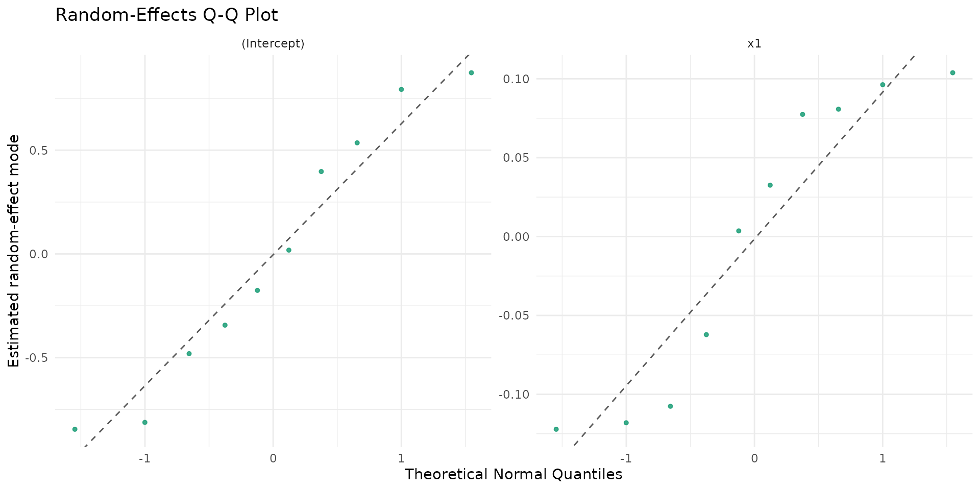Click the "Estimated random-effect mode" y-axis title
Screen dimensions: 980x490
tap(14, 251)
